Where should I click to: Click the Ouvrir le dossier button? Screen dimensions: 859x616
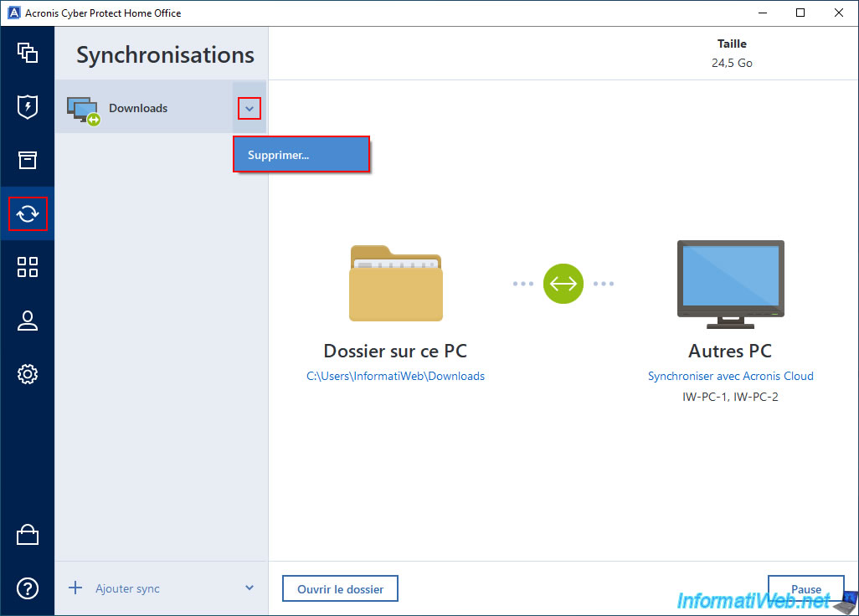[340, 589]
